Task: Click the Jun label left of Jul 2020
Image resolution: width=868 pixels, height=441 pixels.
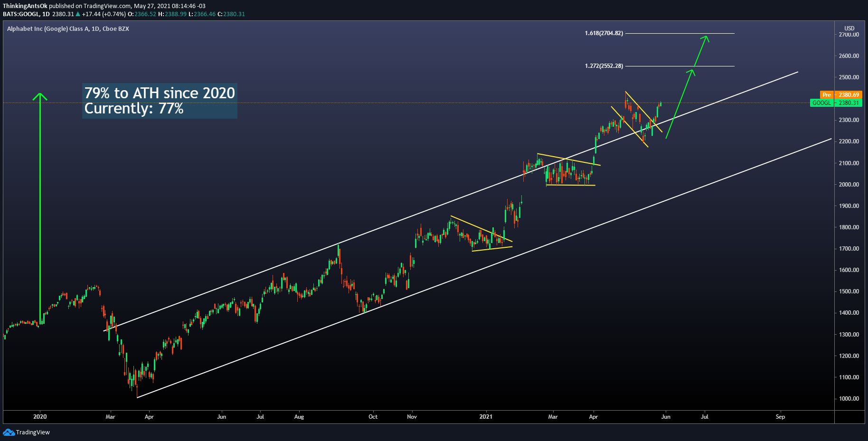Action: coord(222,417)
